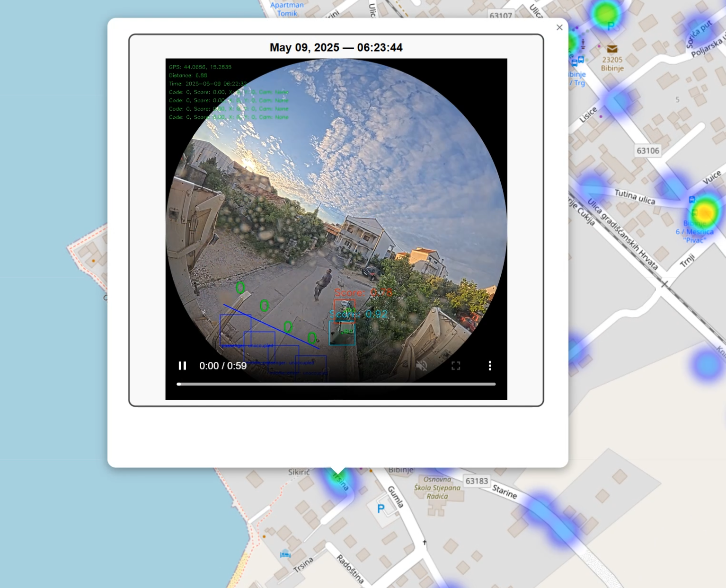
Task: Click the parking P icon near Gumla street
Action: point(381,508)
